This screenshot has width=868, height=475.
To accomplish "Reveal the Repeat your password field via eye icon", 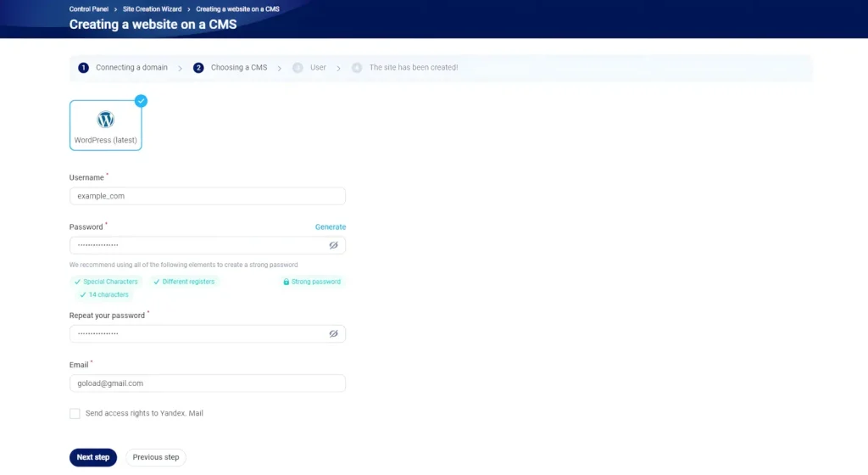I will (x=333, y=334).
